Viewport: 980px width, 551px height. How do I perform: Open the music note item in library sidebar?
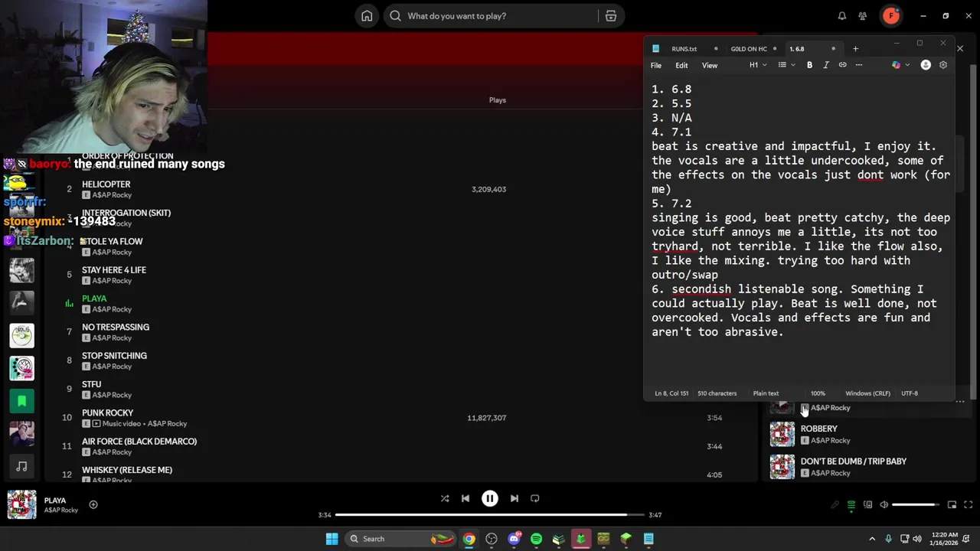click(x=21, y=465)
